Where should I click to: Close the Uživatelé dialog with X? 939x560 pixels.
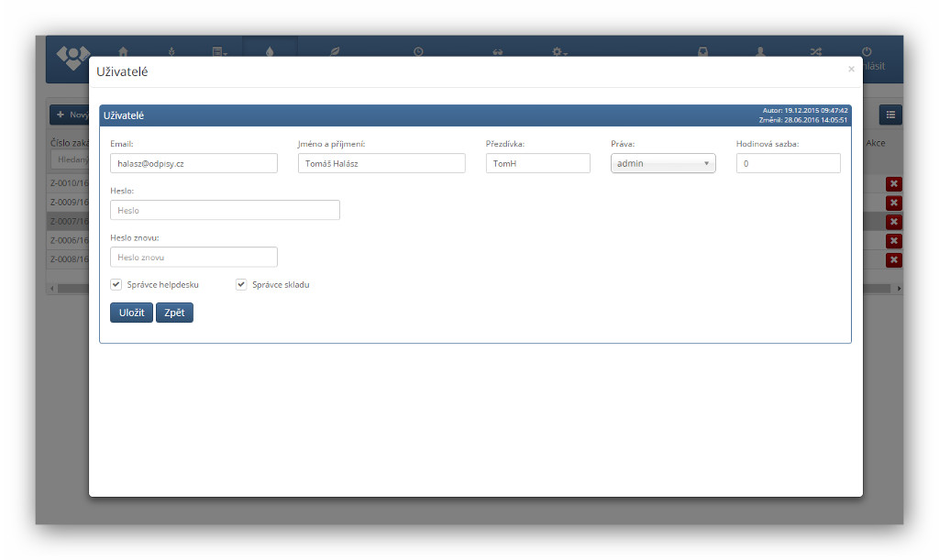coord(851,69)
